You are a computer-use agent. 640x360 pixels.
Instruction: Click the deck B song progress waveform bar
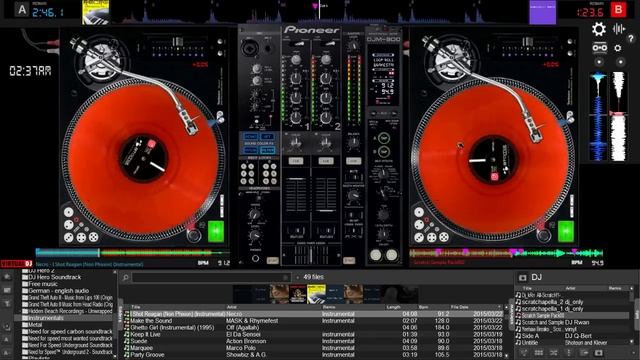pos(506,253)
